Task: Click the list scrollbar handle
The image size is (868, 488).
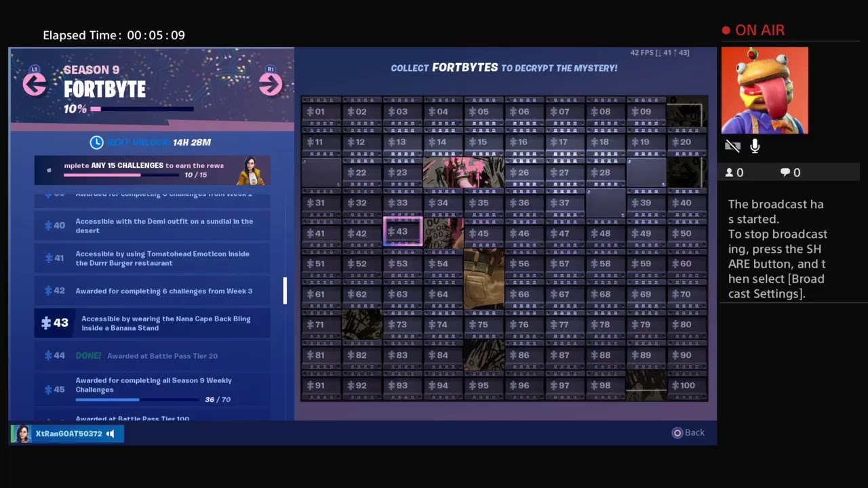Action: pos(285,291)
